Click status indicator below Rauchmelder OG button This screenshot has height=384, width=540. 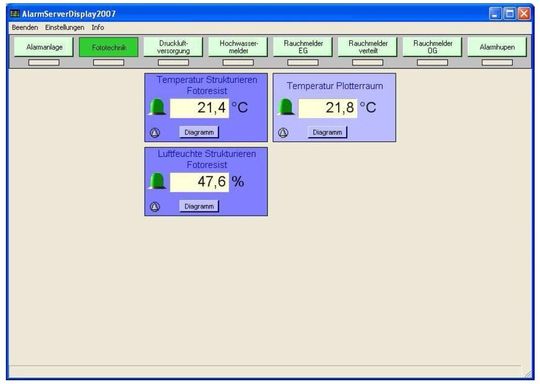[432, 62]
